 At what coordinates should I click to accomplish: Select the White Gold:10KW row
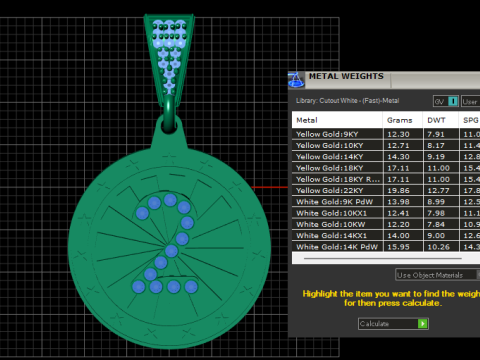coord(386,224)
